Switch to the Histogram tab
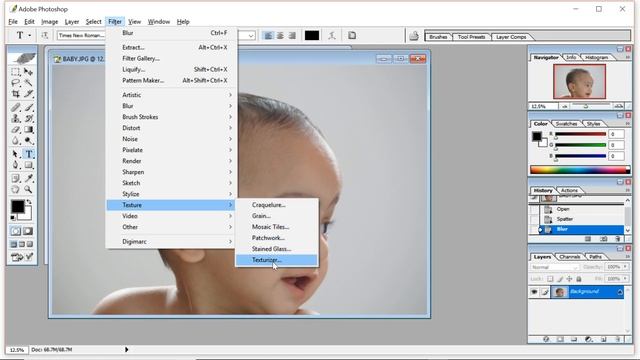 click(x=596, y=58)
